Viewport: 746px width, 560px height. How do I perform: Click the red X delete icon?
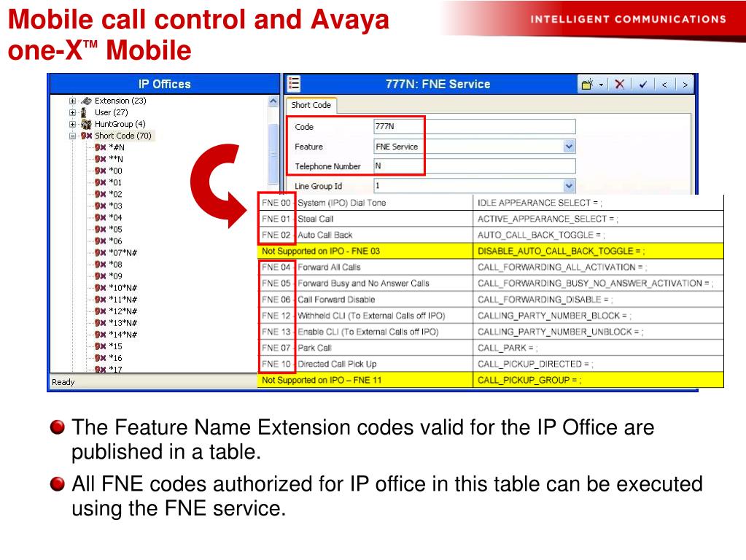pos(619,84)
